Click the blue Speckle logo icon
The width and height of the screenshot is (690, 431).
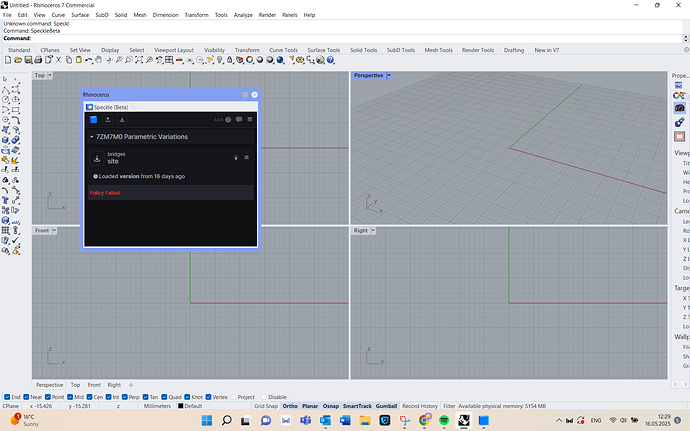click(x=93, y=119)
